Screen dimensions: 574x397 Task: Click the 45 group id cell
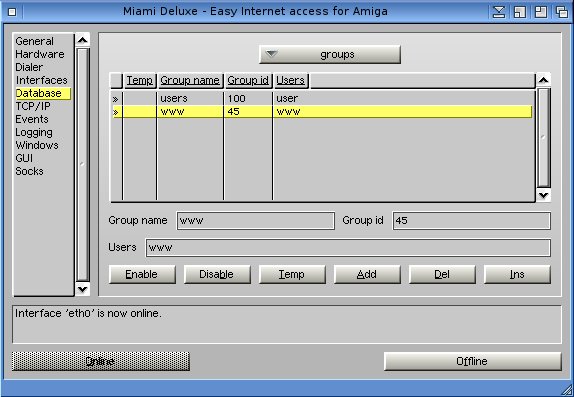(234, 112)
